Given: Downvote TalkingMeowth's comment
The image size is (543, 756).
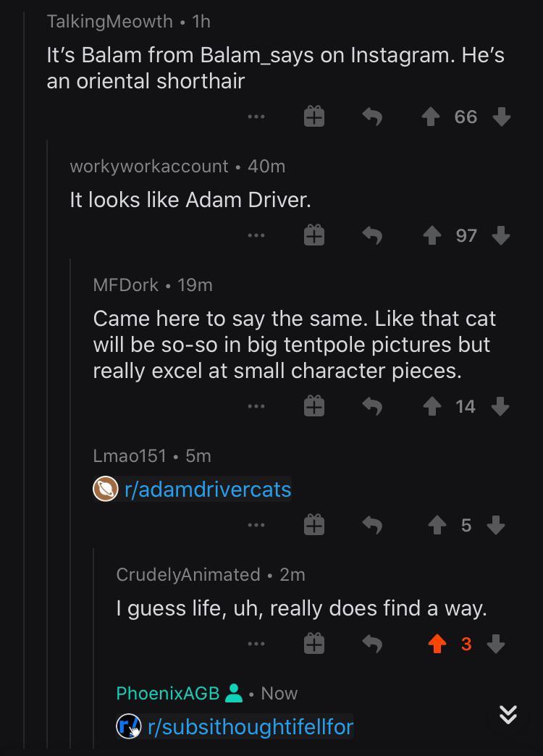Looking at the screenshot, I should (501, 117).
